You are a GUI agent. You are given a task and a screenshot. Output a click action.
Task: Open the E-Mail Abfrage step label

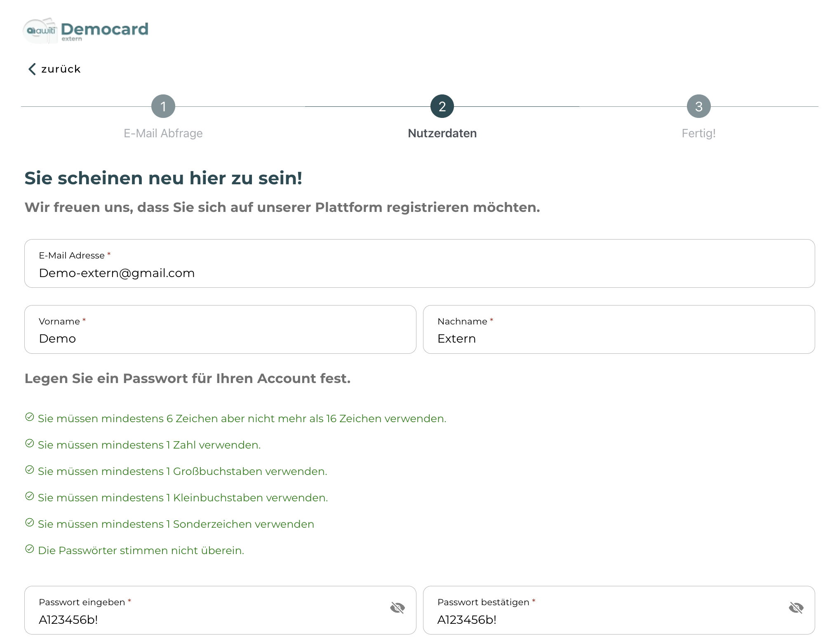pyautogui.click(x=163, y=133)
